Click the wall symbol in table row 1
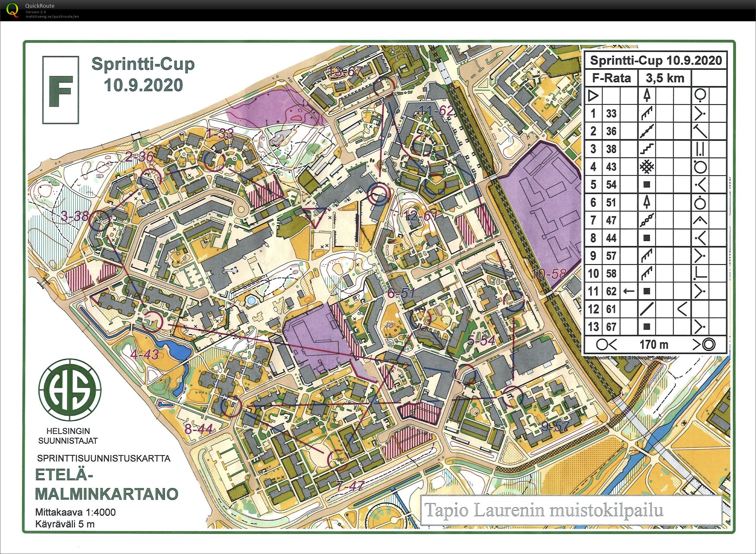This screenshot has height=554, width=756. 647,114
